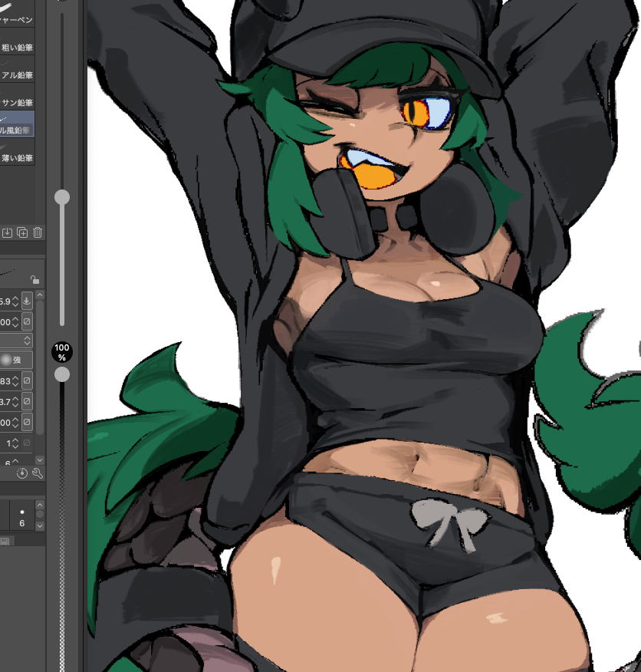Select the brush size 6 preset
The height and width of the screenshot is (672, 641).
pos(22,516)
